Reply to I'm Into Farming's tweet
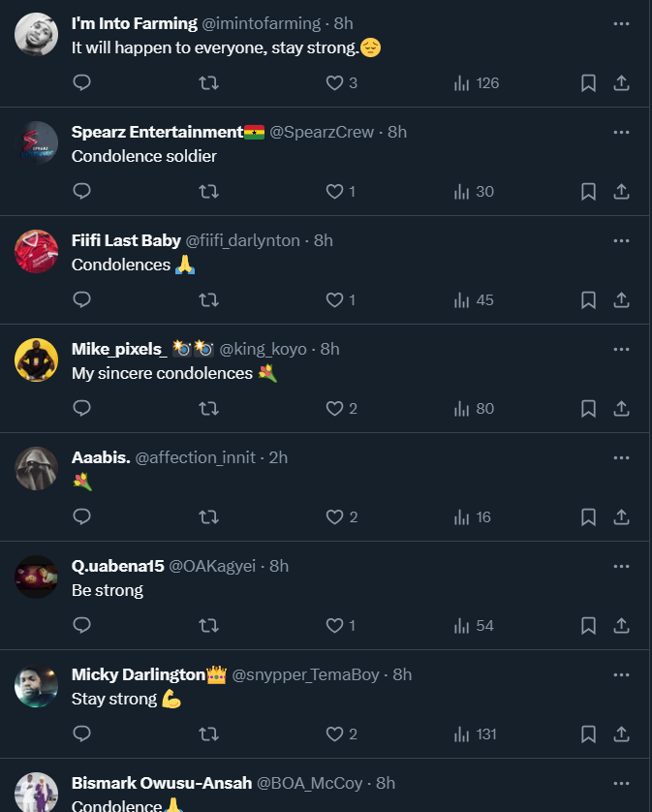652x812 pixels. coord(82,83)
